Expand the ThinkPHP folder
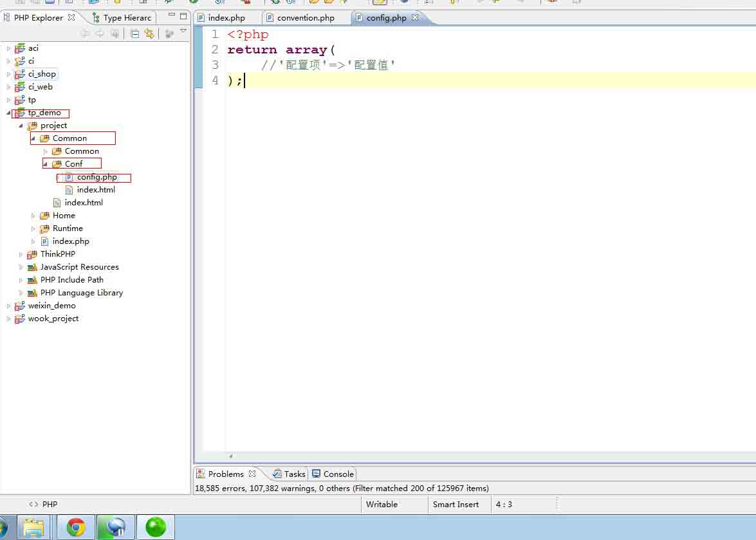Viewport: 756px width, 540px height. pos(21,254)
